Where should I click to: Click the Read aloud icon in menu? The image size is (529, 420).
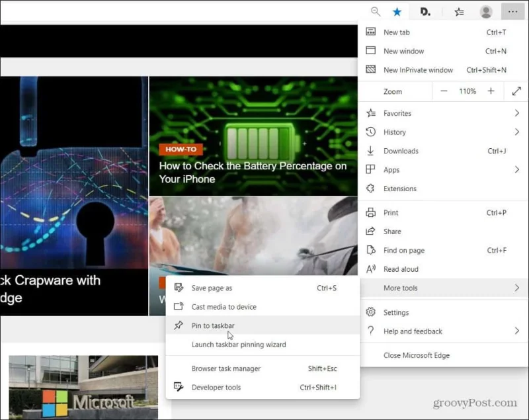coord(371,269)
